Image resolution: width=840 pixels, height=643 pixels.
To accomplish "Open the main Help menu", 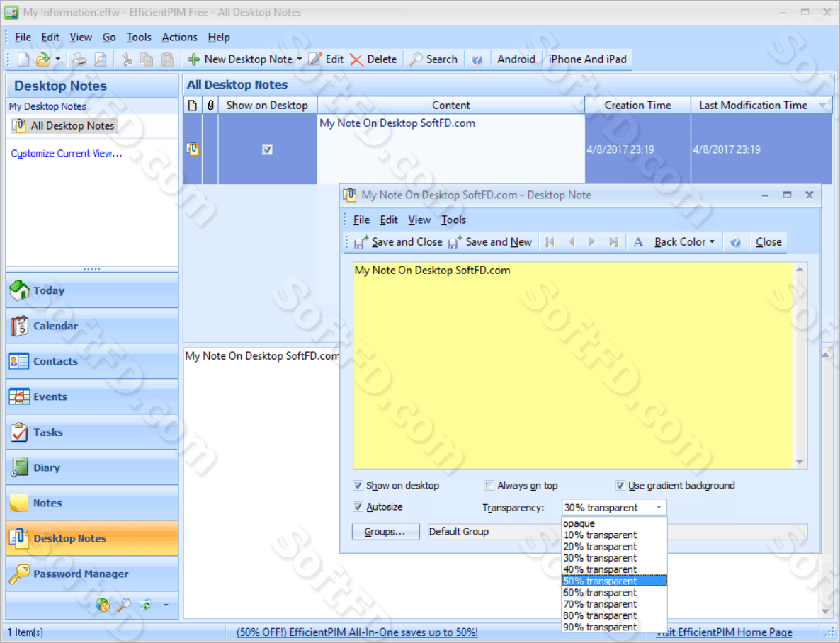I will (219, 38).
